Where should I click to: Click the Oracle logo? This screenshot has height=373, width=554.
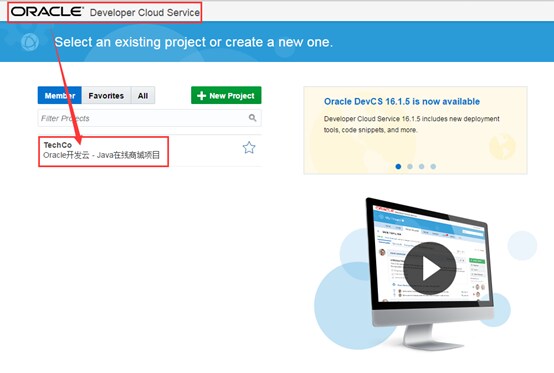(47, 12)
